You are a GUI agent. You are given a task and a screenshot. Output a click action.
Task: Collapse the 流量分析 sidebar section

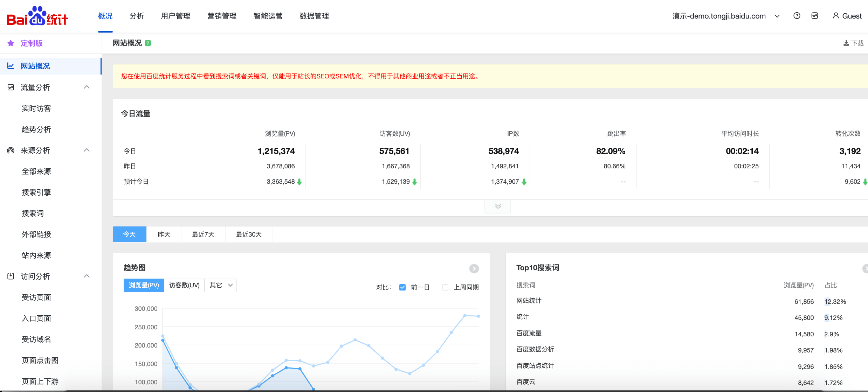[x=87, y=87]
